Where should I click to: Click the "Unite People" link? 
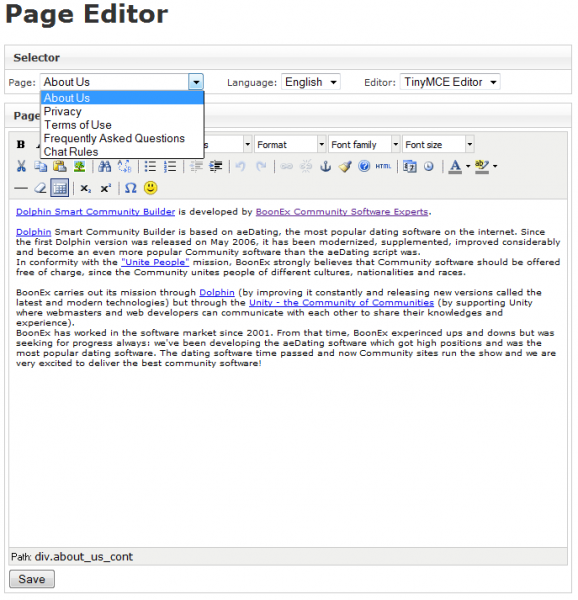click(x=155, y=262)
